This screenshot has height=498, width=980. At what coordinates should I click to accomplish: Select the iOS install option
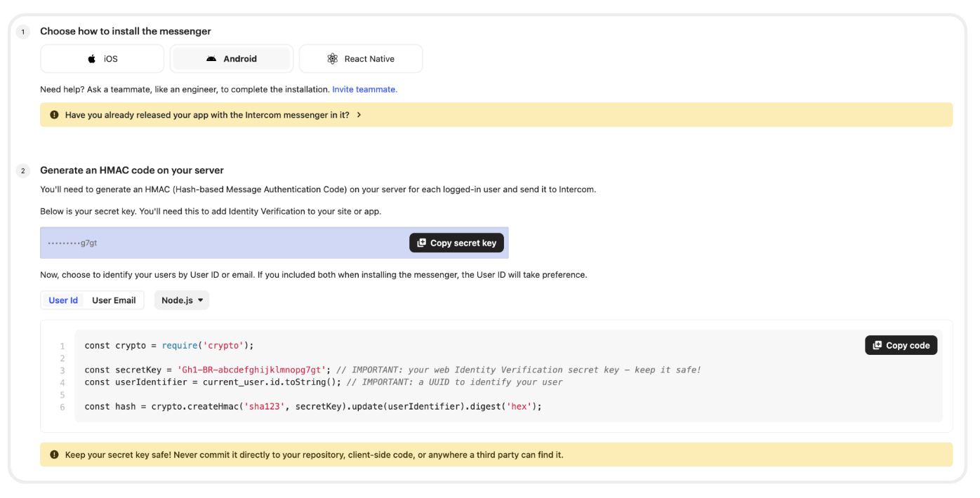(102, 59)
